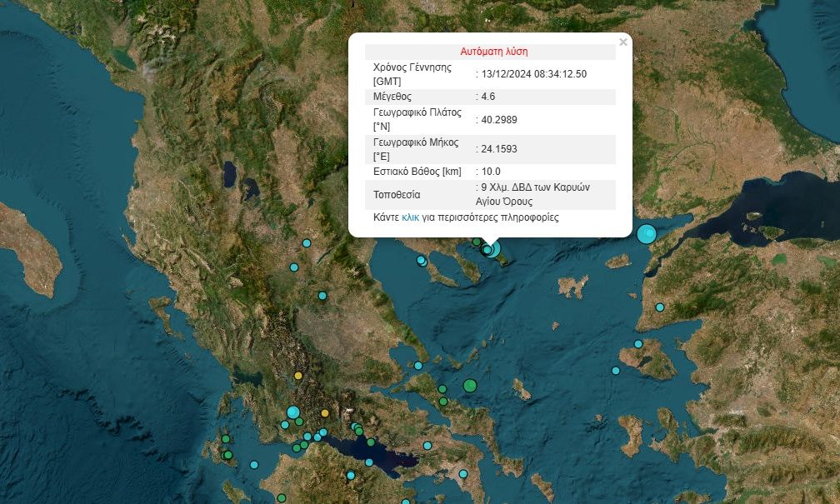Close the earthquake info popup
The height and width of the screenshot is (504, 840).
[x=622, y=42]
